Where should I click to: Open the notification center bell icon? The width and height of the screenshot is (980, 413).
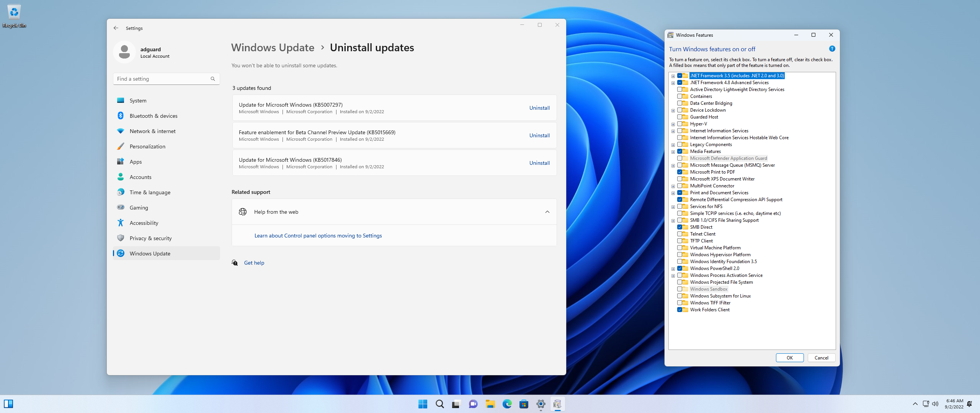click(x=970, y=404)
